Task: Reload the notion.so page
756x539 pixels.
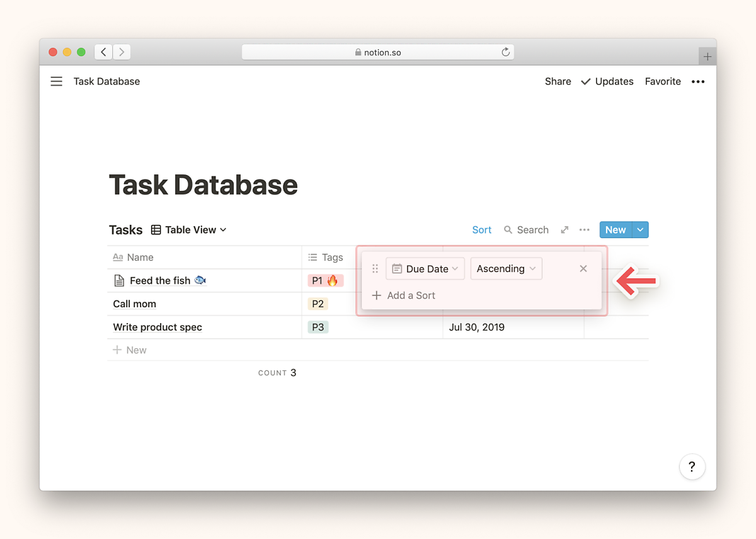Action: pyautogui.click(x=505, y=52)
